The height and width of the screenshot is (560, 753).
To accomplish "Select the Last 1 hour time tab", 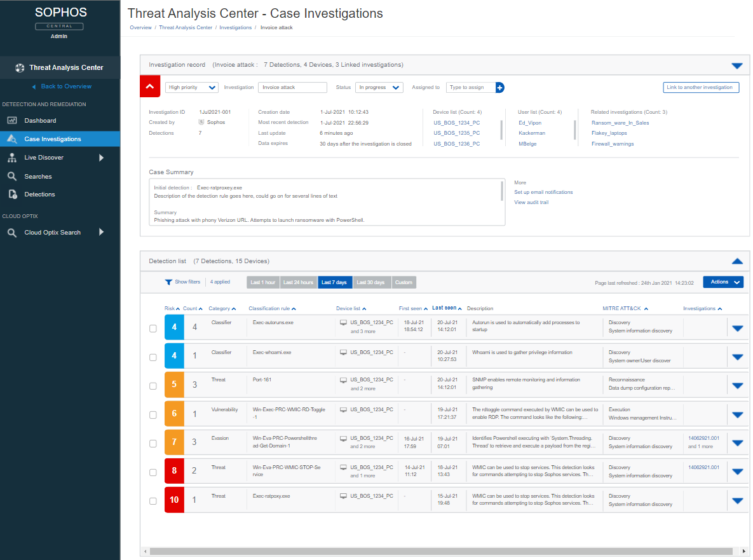I will (262, 282).
